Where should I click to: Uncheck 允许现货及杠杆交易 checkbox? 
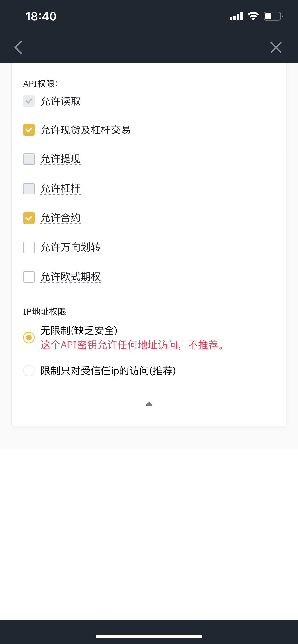point(29,130)
